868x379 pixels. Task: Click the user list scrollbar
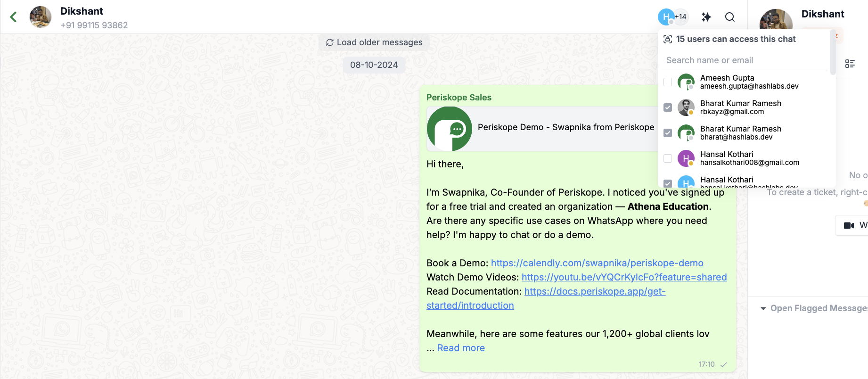(x=833, y=52)
